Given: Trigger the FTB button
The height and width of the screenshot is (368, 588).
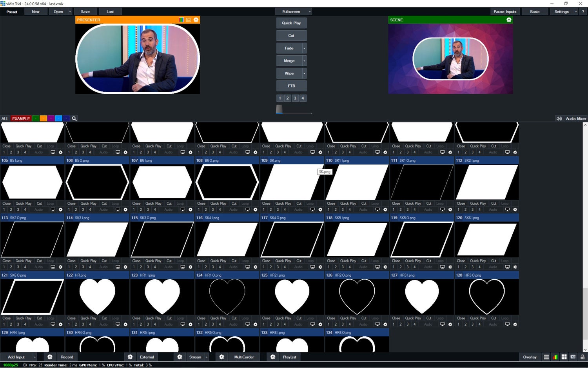Looking at the screenshot, I should [x=291, y=86].
